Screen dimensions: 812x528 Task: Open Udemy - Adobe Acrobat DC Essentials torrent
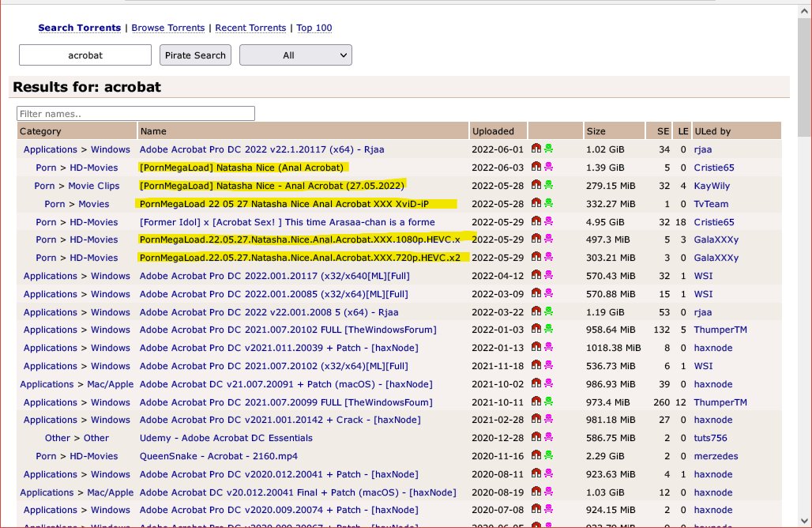[227, 438]
